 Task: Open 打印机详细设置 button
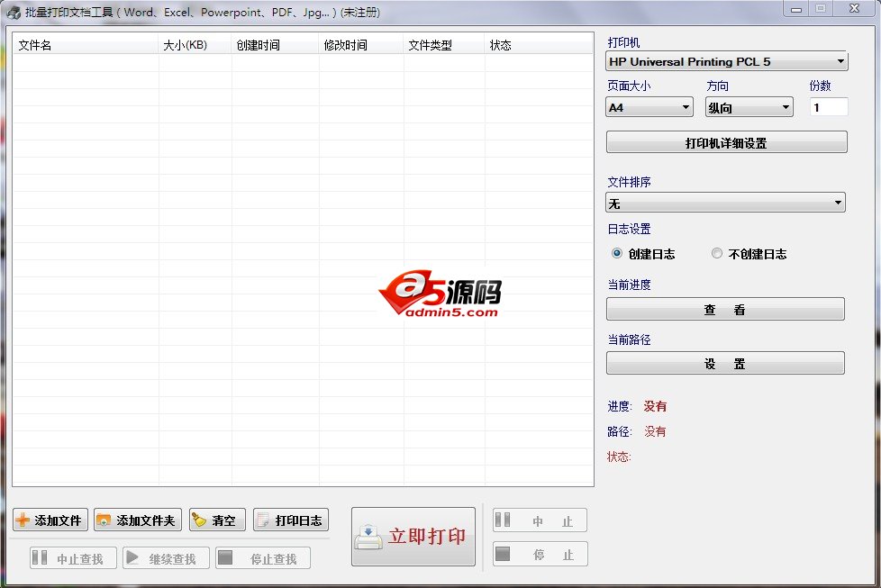[726, 142]
